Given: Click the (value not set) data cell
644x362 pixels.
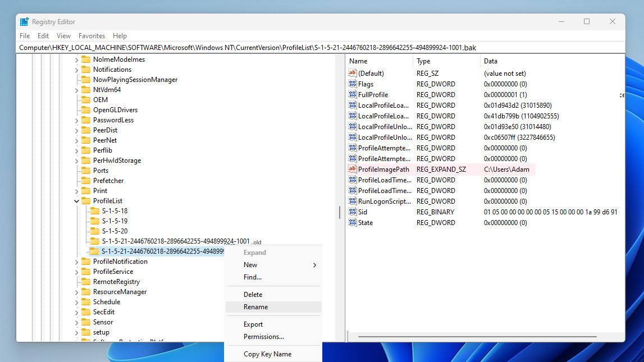Looking at the screenshot, I should click(505, 74).
